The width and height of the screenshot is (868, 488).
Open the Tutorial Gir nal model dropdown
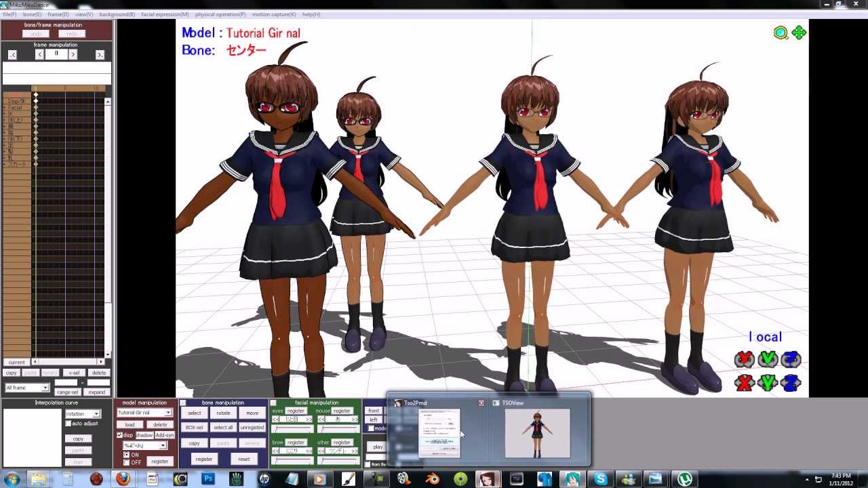(168, 412)
